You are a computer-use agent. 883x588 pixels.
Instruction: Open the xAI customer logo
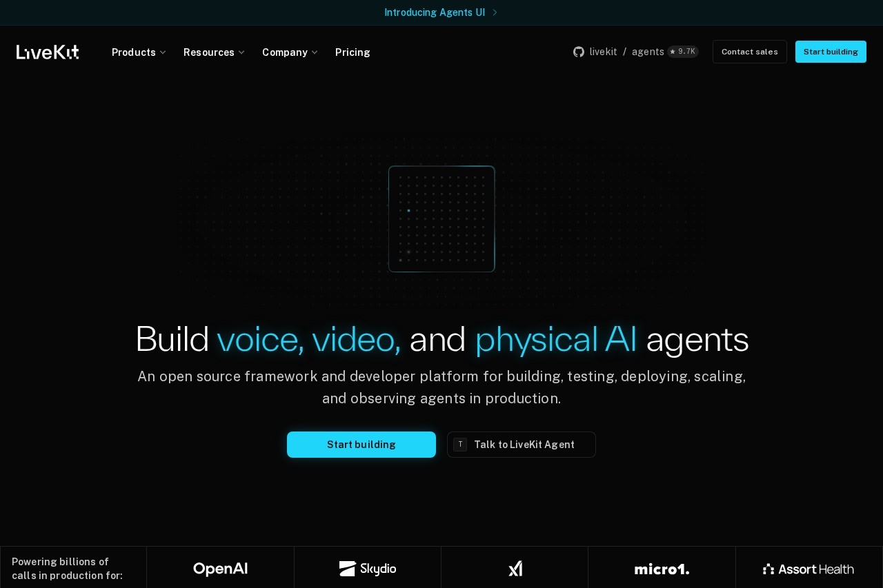(x=515, y=569)
